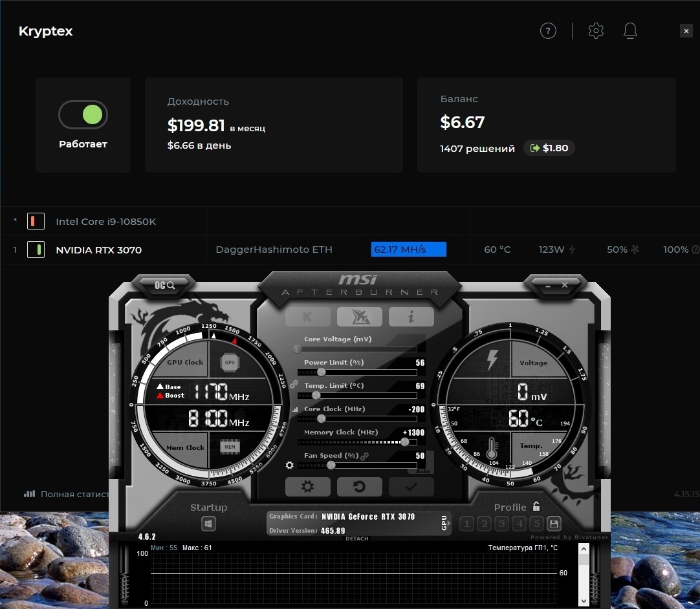The width and height of the screenshot is (700, 609).
Task: Click the 60 °C temperature value in Kryptex
Action: pos(497,250)
